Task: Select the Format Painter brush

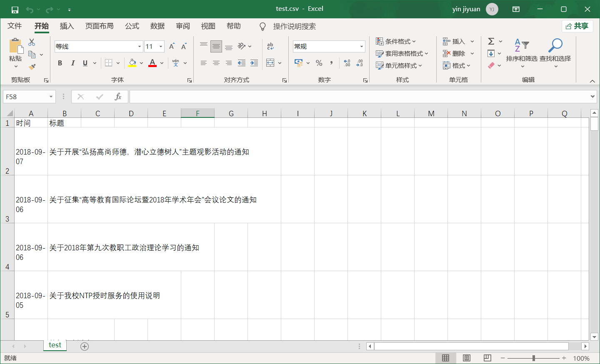Action: point(32,67)
